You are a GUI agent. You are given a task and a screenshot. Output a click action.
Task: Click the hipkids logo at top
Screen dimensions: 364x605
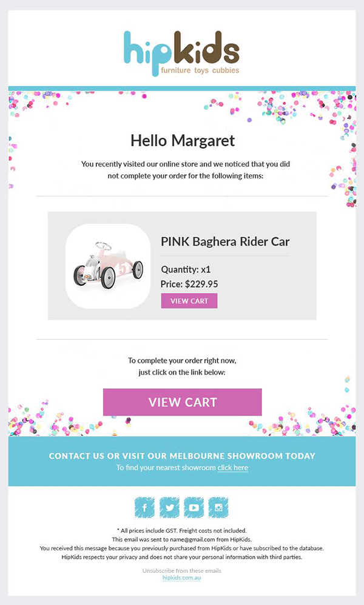181,53
